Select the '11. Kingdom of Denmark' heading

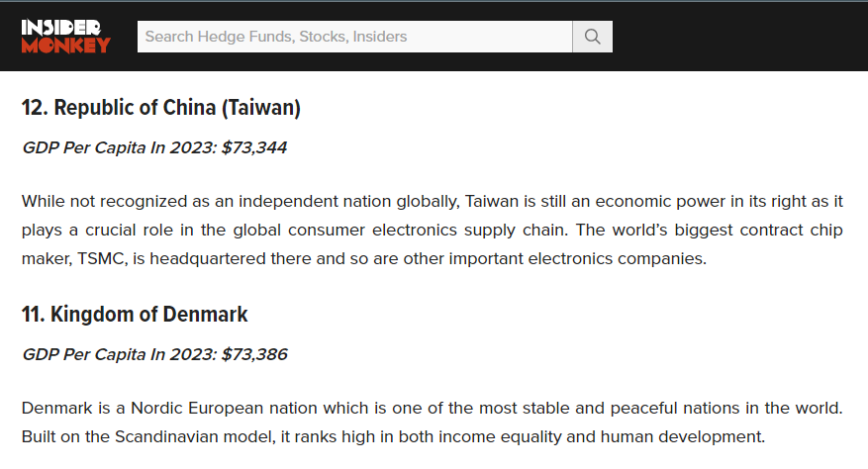coord(135,315)
